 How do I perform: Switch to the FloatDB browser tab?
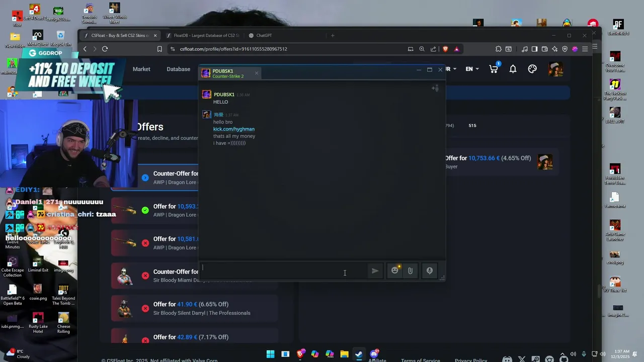click(203, 36)
